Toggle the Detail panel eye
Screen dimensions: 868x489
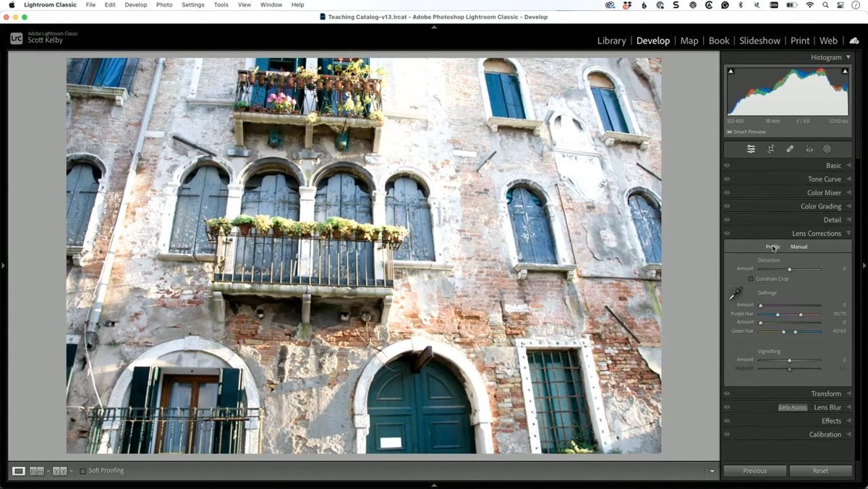[x=727, y=220]
